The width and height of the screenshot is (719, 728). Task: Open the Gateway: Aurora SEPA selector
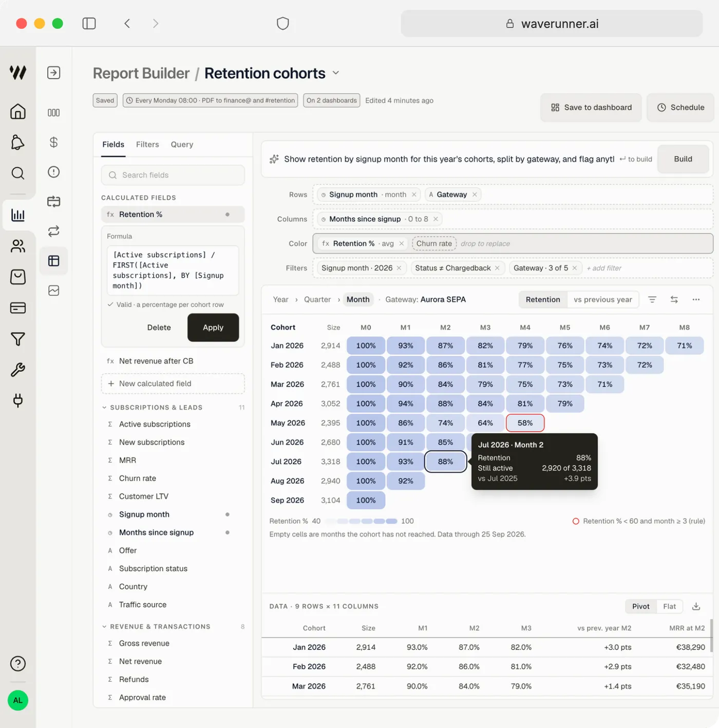click(426, 299)
